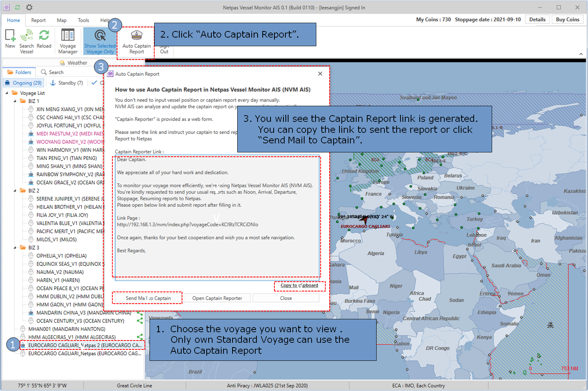Create a New voyage from the ribbon
The height and width of the screenshot is (391, 588).
tap(10, 38)
